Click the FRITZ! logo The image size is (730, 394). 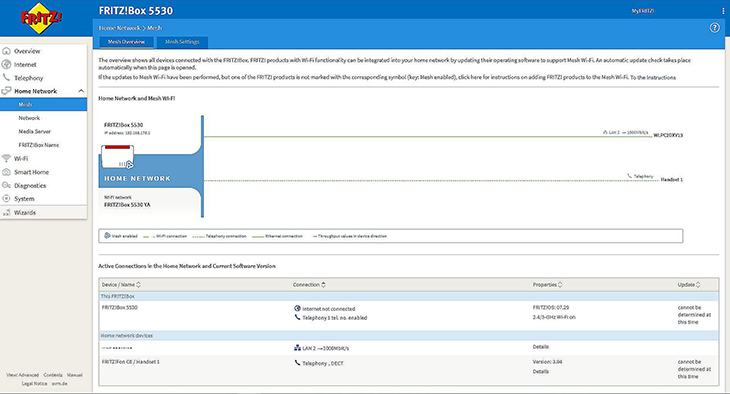[x=41, y=19]
